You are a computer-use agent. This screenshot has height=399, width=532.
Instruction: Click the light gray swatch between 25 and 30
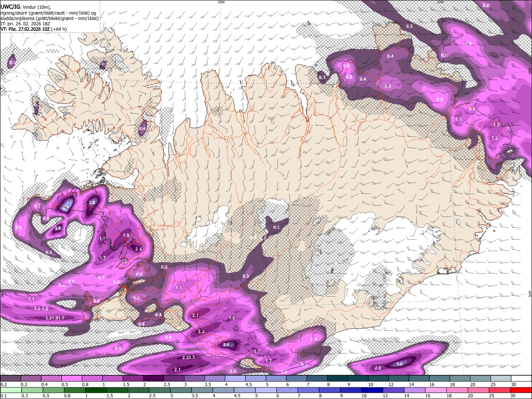click(501, 379)
